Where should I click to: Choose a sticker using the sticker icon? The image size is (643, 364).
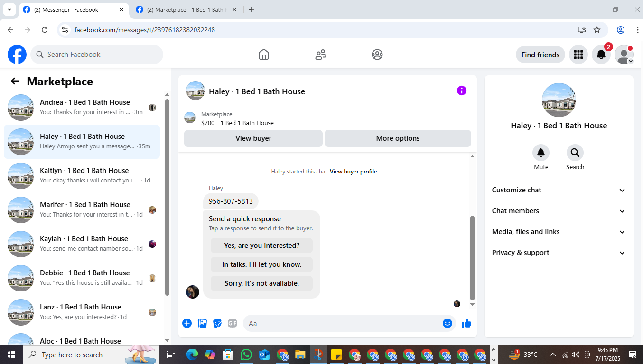click(x=217, y=323)
